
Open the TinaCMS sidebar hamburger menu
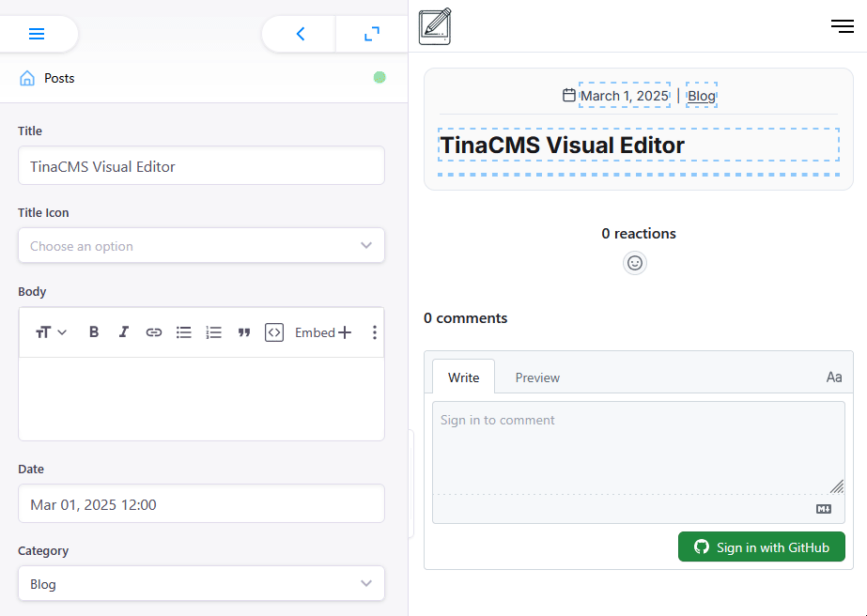(37, 34)
